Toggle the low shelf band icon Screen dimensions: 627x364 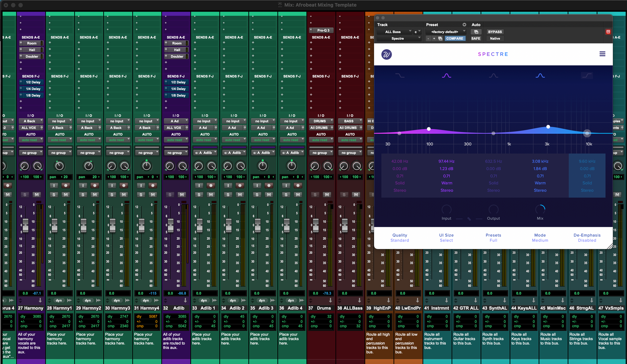(400, 76)
